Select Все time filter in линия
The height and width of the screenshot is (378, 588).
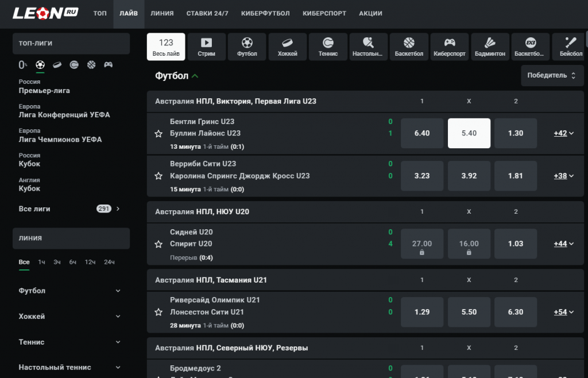(24, 262)
